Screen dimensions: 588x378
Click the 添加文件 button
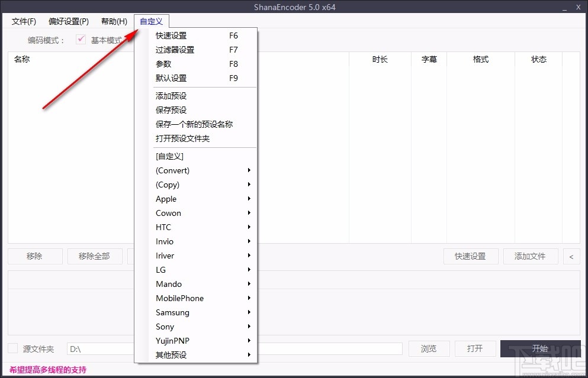531,256
